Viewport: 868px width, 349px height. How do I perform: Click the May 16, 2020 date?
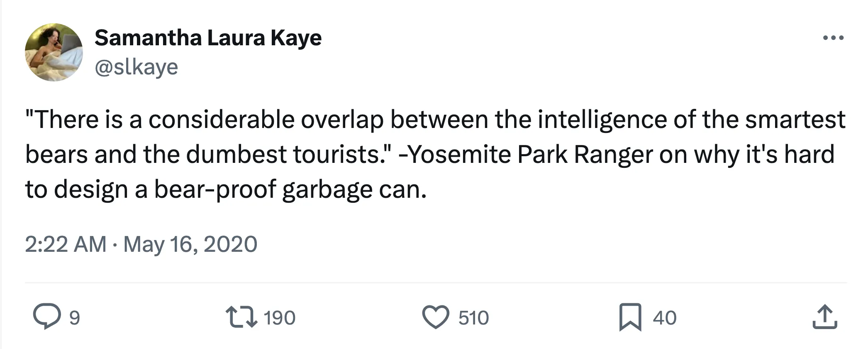click(x=190, y=244)
